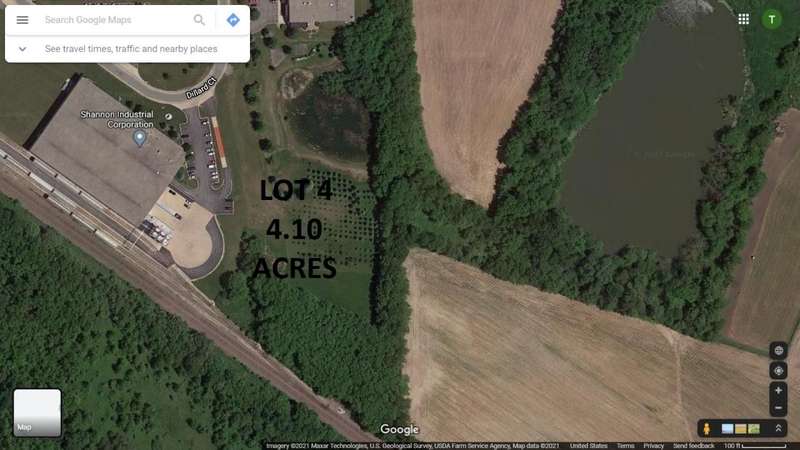800x450 pixels.
Task: Open the Privacy link
Action: coord(654,446)
